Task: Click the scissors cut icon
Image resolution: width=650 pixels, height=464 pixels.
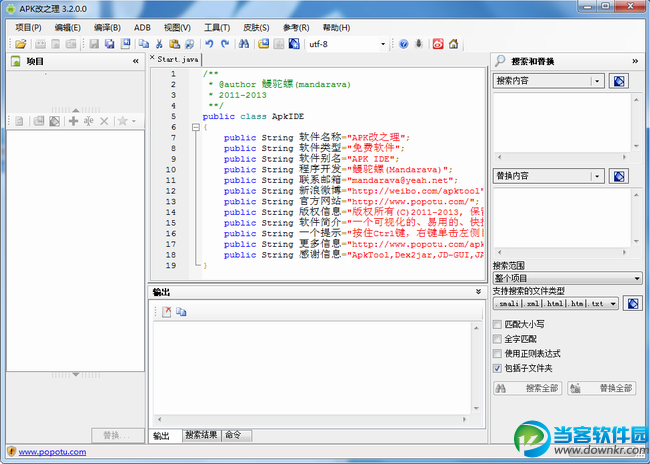Action: point(159,44)
